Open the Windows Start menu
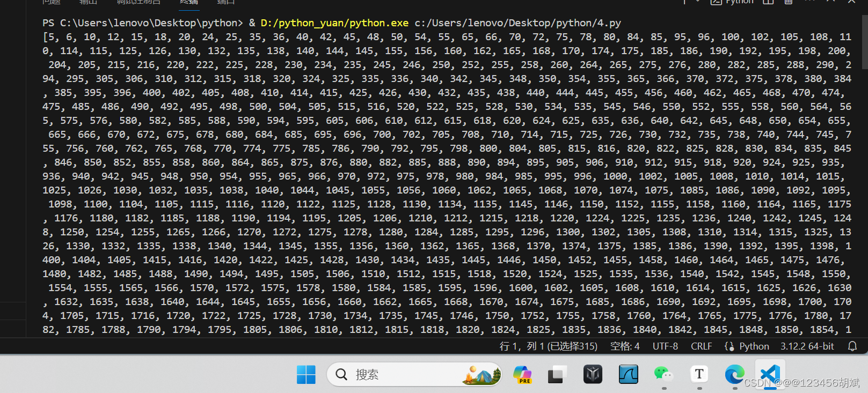 point(306,374)
